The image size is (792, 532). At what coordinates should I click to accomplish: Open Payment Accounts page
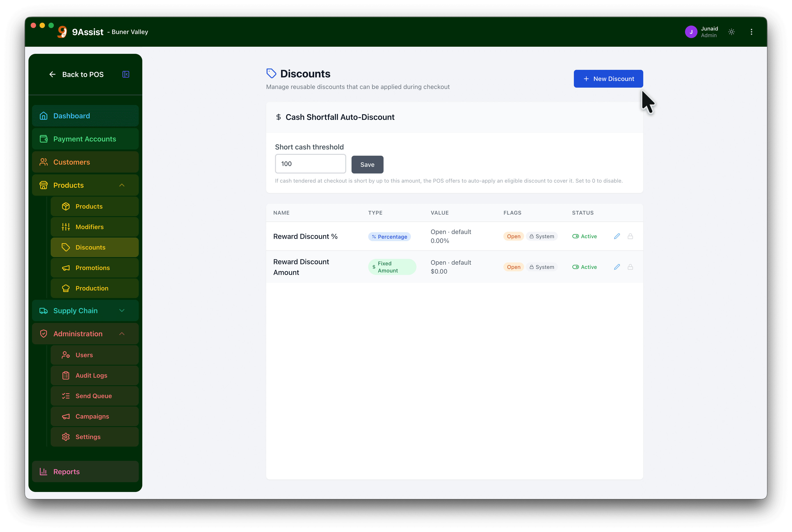click(x=85, y=139)
